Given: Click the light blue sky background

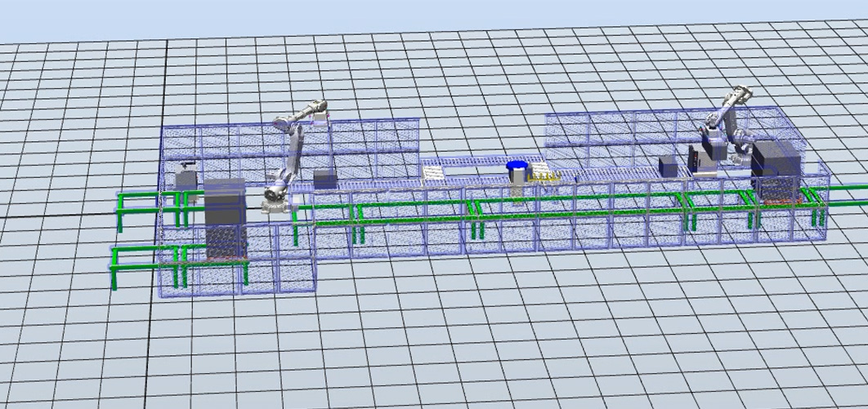Looking at the screenshot, I should 409,15.
